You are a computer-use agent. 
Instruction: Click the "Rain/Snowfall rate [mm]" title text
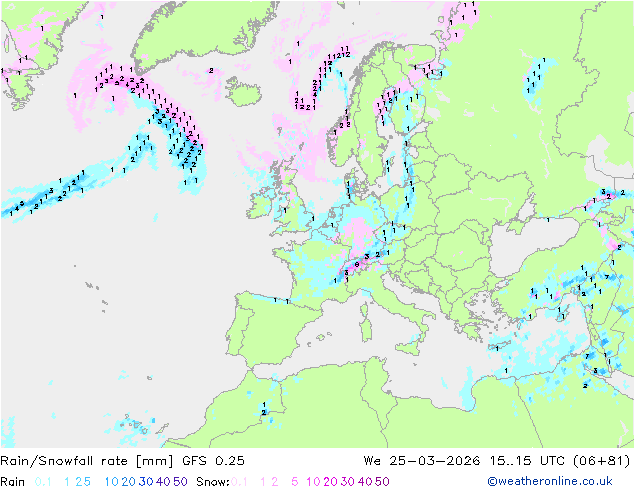(x=87, y=461)
